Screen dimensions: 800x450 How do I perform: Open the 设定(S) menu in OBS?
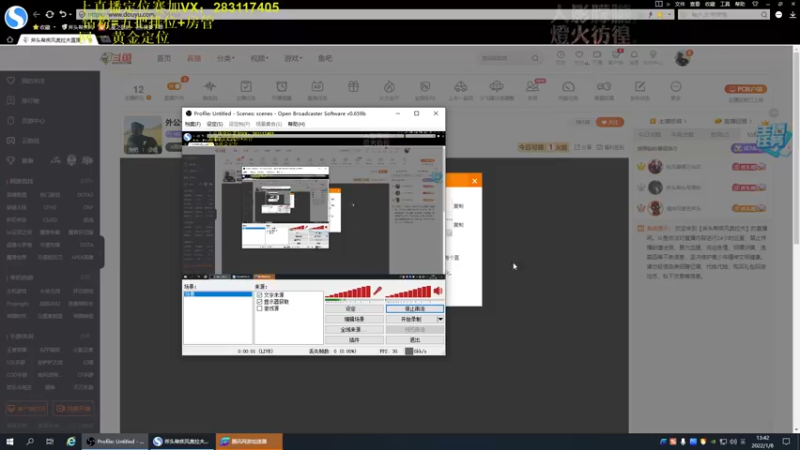214,124
